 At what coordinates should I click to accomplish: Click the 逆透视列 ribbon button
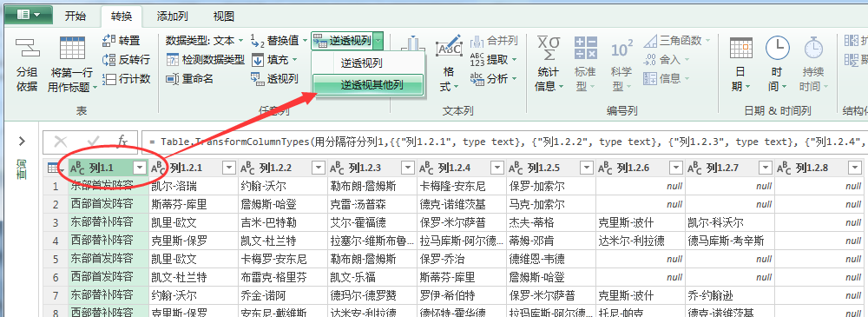(342, 41)
